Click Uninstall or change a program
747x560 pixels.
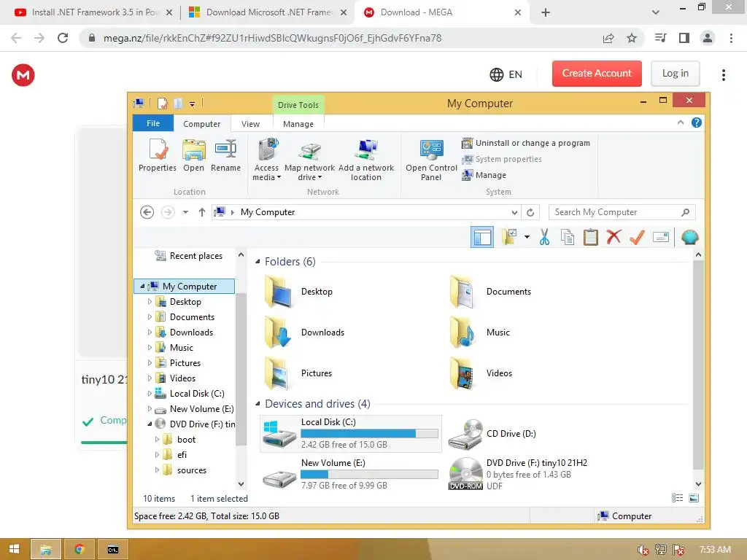pos(526,143)
